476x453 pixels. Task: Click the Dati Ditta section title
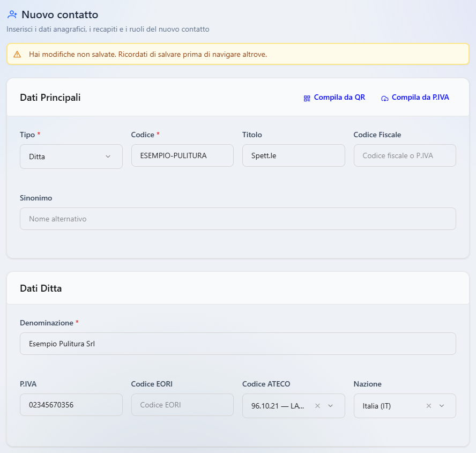41,288
